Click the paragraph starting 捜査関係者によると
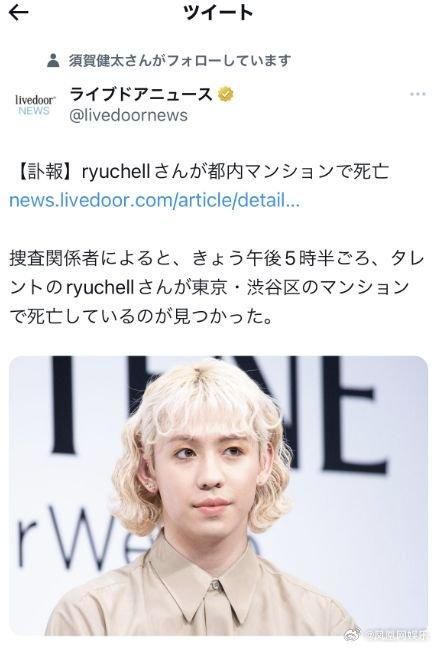This screenshot has height=648, width=435. pyautogui.click(x=216, y=288)
